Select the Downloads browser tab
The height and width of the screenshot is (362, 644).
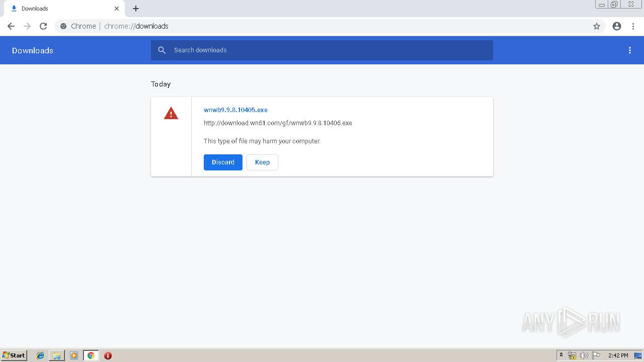(x=63, y=9)
